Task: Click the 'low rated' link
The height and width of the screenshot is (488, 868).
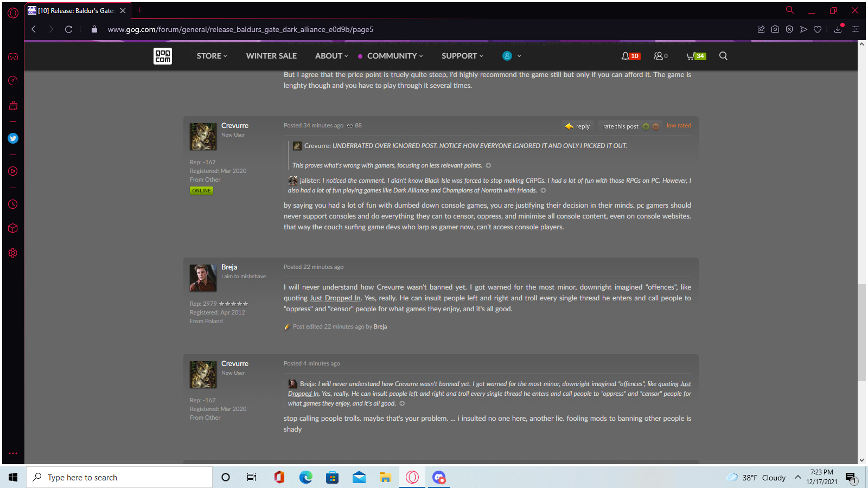Action: coord(679,126)
